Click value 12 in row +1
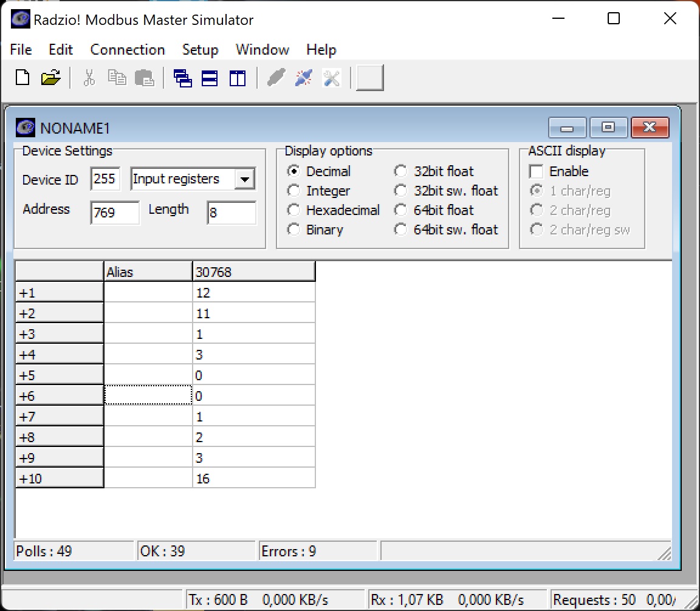The width and height of the screenshot is (700, 611). (254, 293)
